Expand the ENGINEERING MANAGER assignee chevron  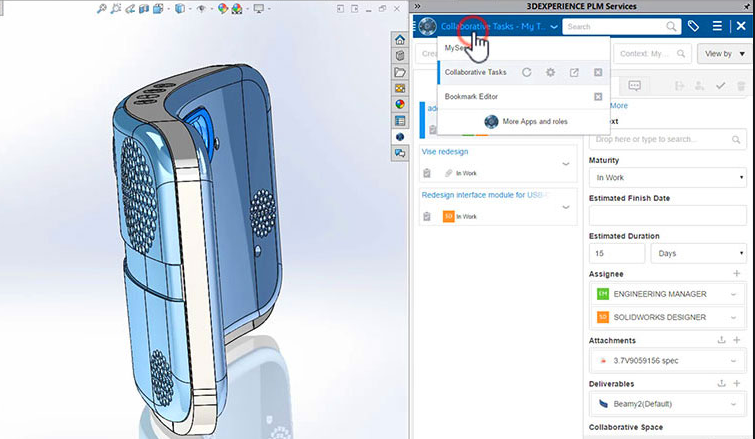tap(733, 294)
